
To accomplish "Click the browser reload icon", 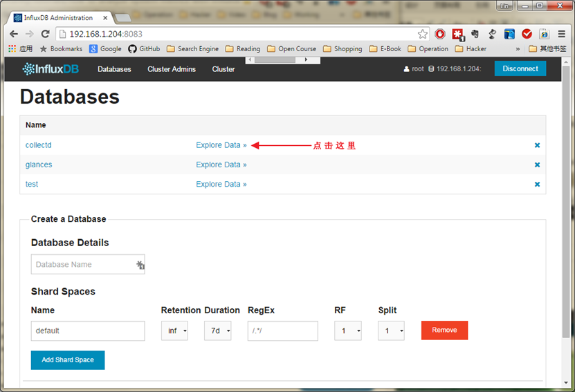I will (x=45, y=34).
